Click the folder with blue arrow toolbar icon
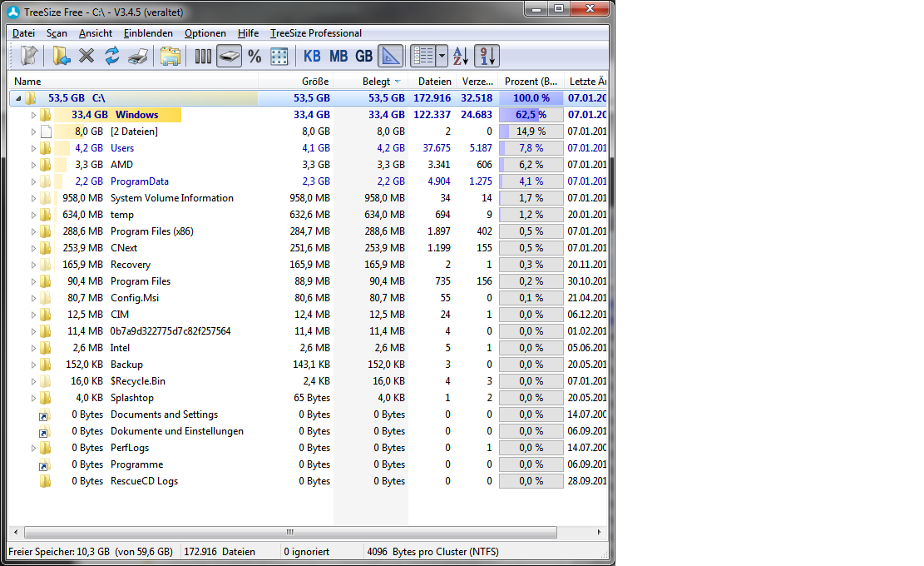This screenshot has width=924, height=566. click(x=61, y=56)
